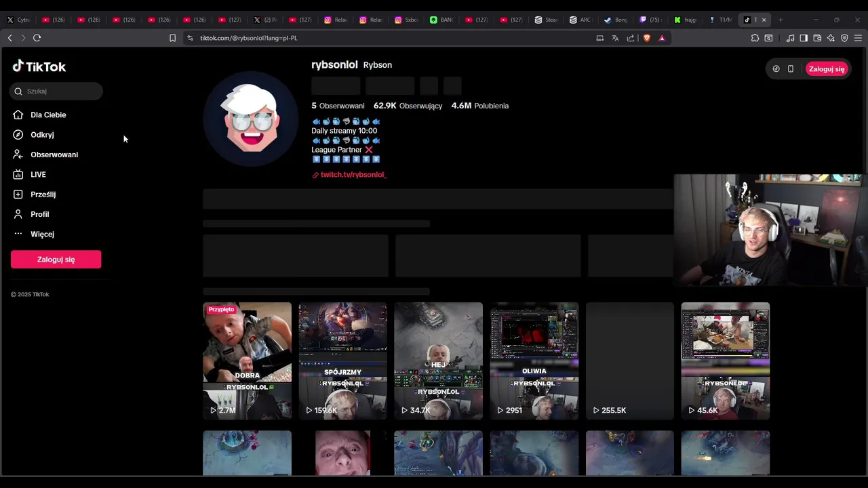Image resolution: width=868 pixels, height=488 pixels.
Task: Open Dla Ciebie feed in sidebar
Action: 48,115
